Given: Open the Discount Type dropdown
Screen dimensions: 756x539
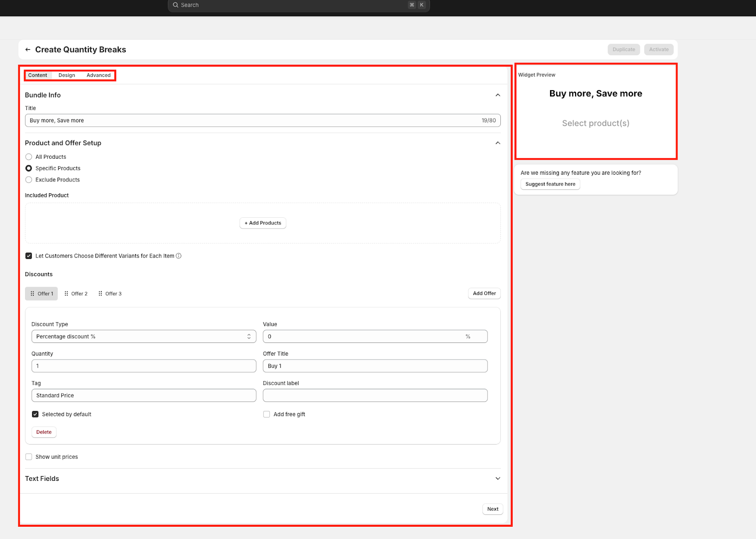Looking at the screenshot, I should pos(144,337).
